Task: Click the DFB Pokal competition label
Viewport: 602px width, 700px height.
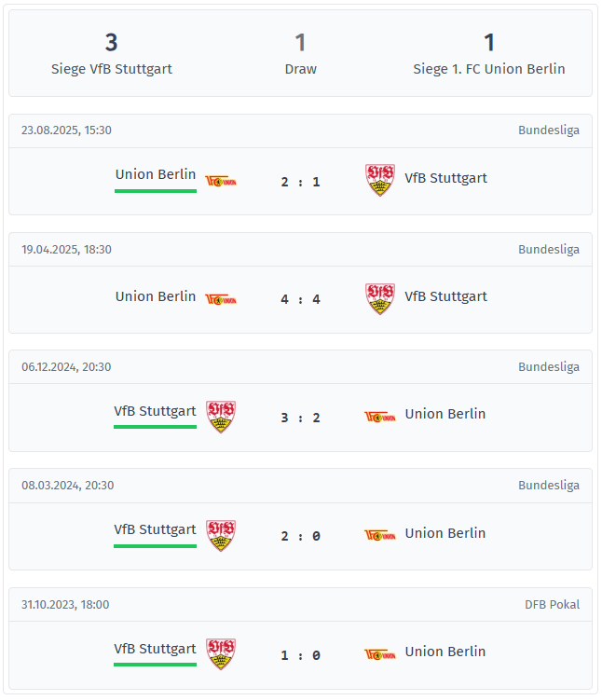Action: point(552,604)
